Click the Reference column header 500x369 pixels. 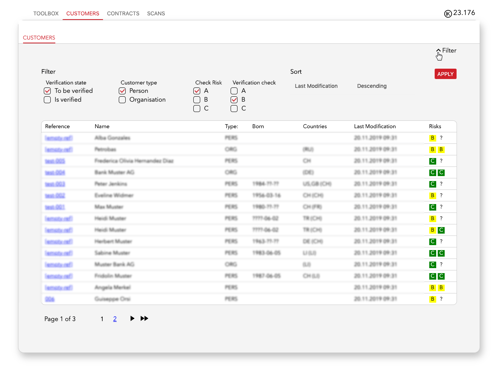coord(57,126)
